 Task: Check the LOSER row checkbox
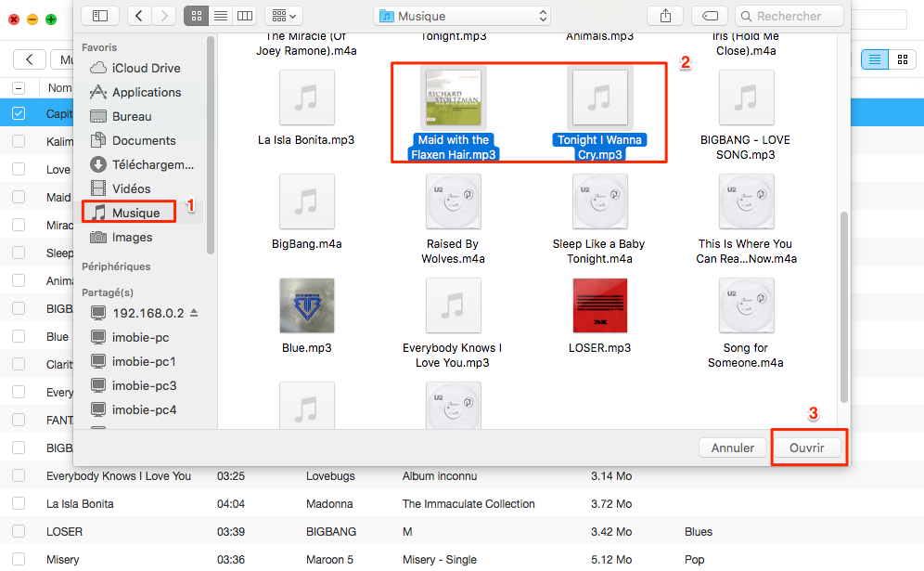(19, 531)
